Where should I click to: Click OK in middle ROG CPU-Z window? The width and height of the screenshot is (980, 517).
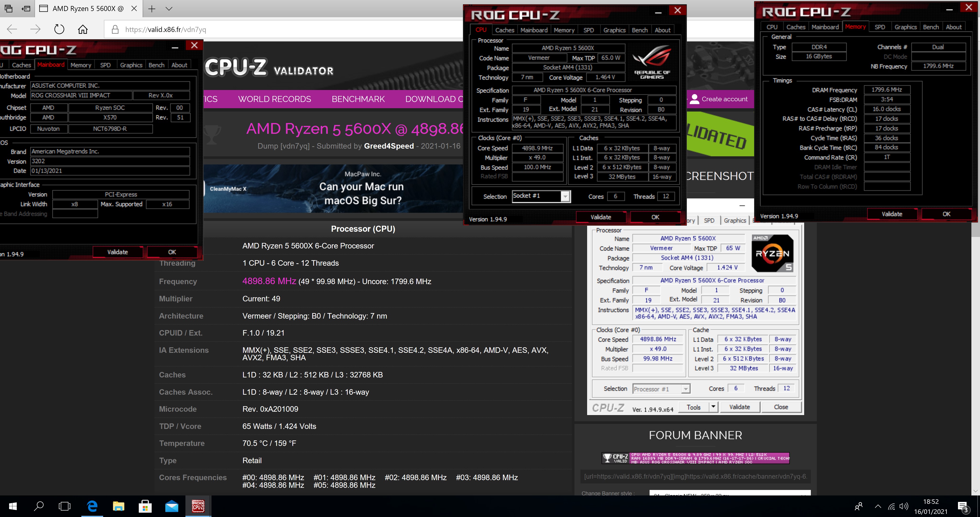coord(655,217)
